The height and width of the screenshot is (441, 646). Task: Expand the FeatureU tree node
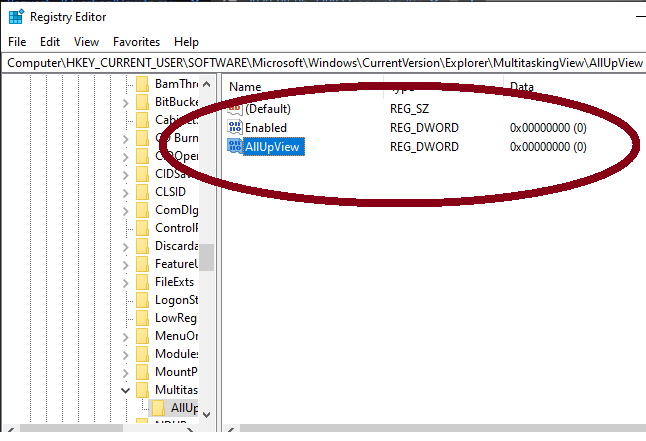tap(126, 265)
